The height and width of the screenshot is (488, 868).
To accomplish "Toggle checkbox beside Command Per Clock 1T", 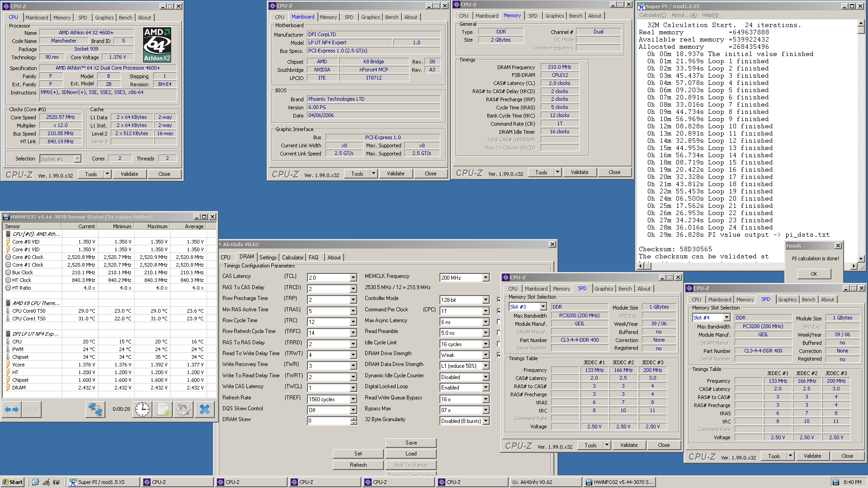I will [x=499, y=311].
